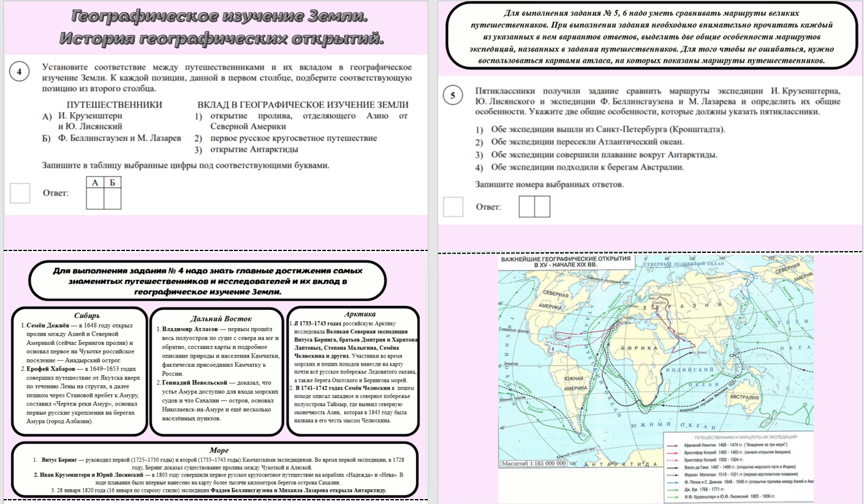The width and height of the screenshot is (864, 504).
Task: Check the empty box beside task 5 answer
Action: 453,206
